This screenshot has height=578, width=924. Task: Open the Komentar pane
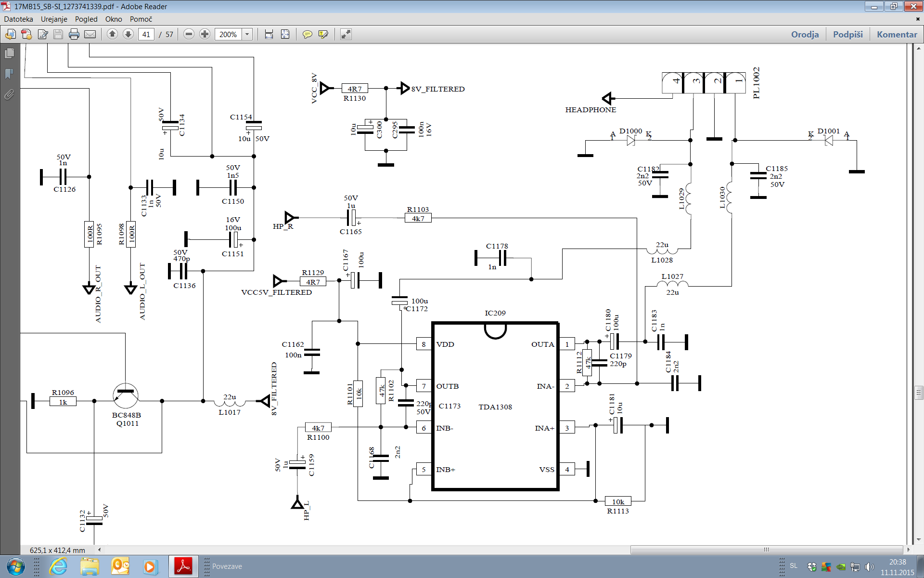897,34
